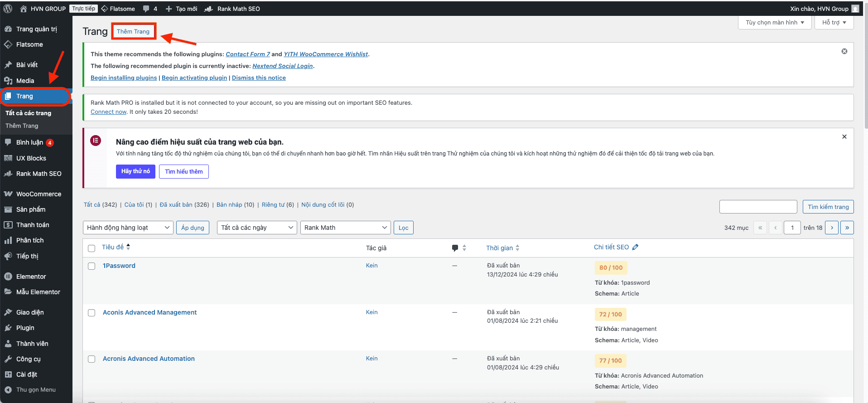Click the Giao diện paintbrush icon
The width and height of the screenshot is (868, 403).
coord(8,312)
